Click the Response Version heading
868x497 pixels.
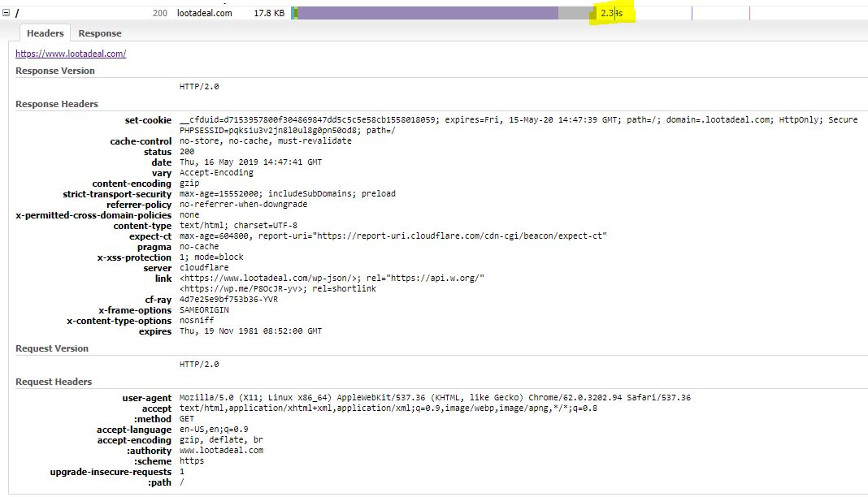click(x=54, y=71)
